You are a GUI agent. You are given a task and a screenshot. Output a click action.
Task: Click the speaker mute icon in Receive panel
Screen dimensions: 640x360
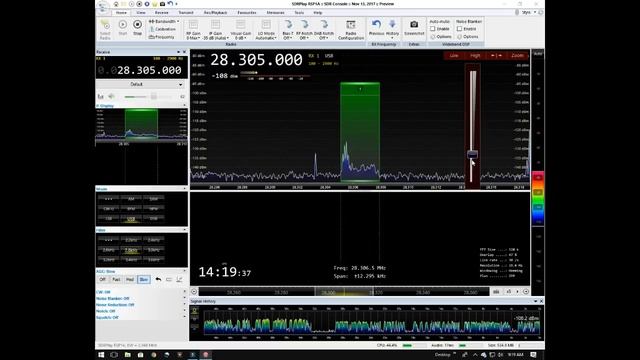point(111,96)
